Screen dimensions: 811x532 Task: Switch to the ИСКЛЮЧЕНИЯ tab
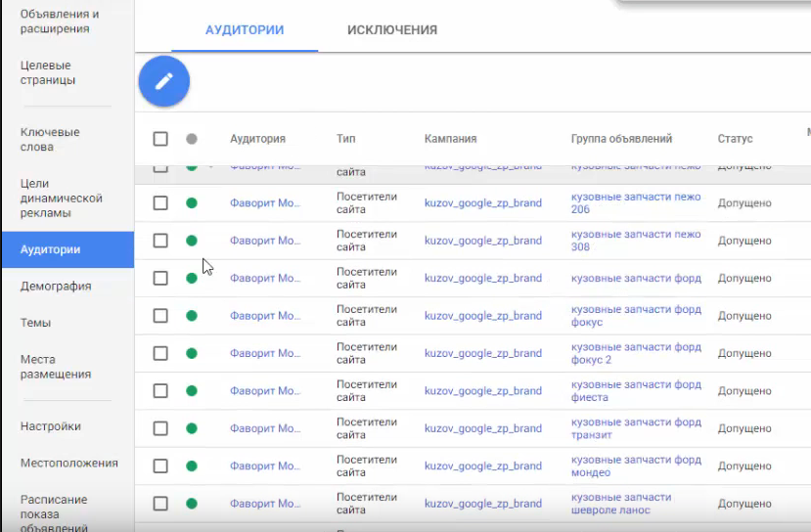[x=392, y=30]
